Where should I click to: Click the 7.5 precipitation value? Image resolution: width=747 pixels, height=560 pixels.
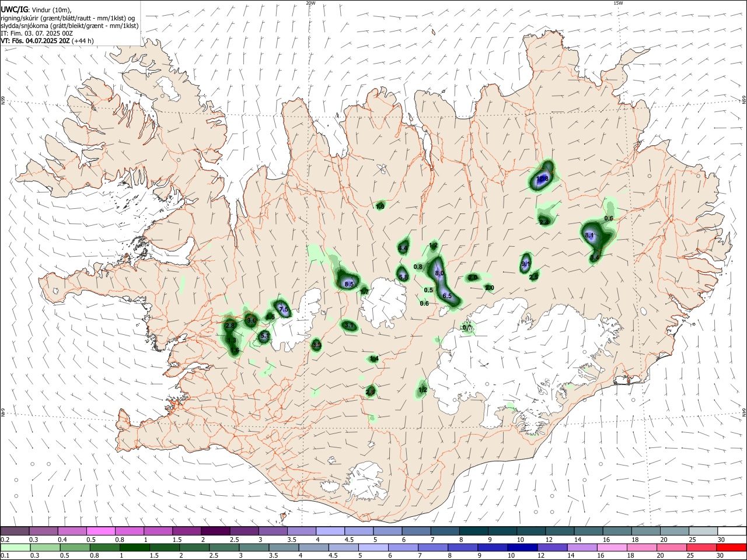(284, 310)
